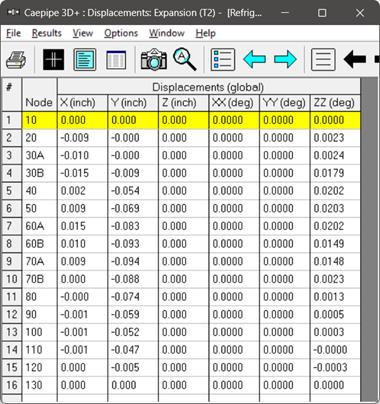380x404 pixels.
Task: Click the lined page load cases icon
Action: coord(323,60)
